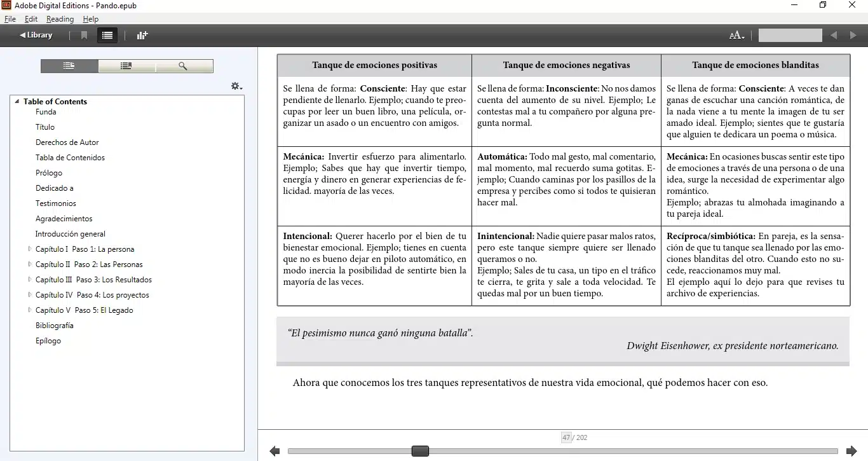Open the Edit menu
868x461 pixels.
pos(31,19)
